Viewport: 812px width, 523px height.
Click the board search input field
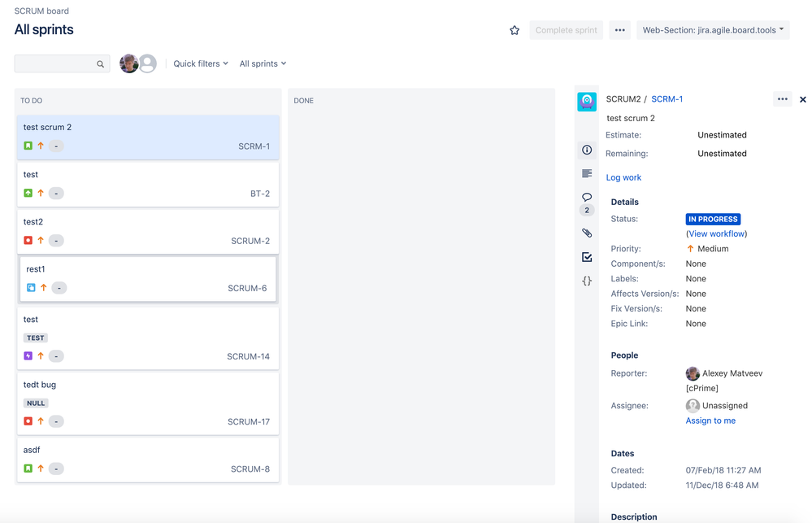tap(62, 63)
